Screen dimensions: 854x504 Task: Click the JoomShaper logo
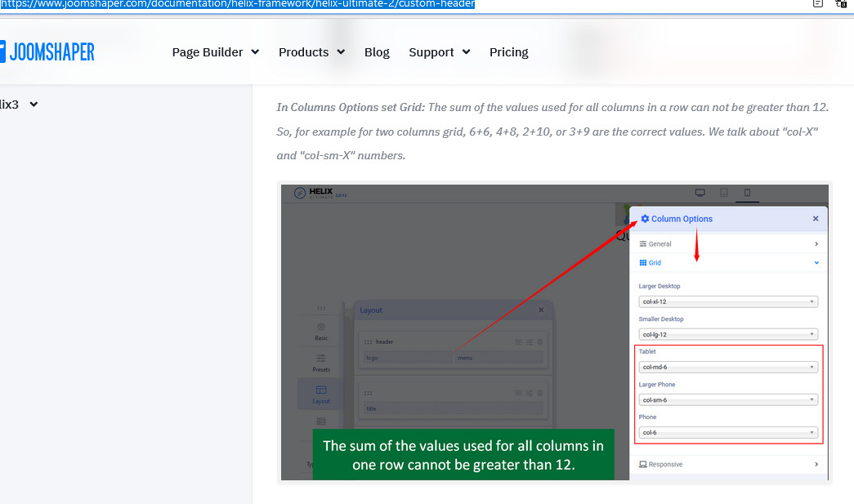(47, 51)
